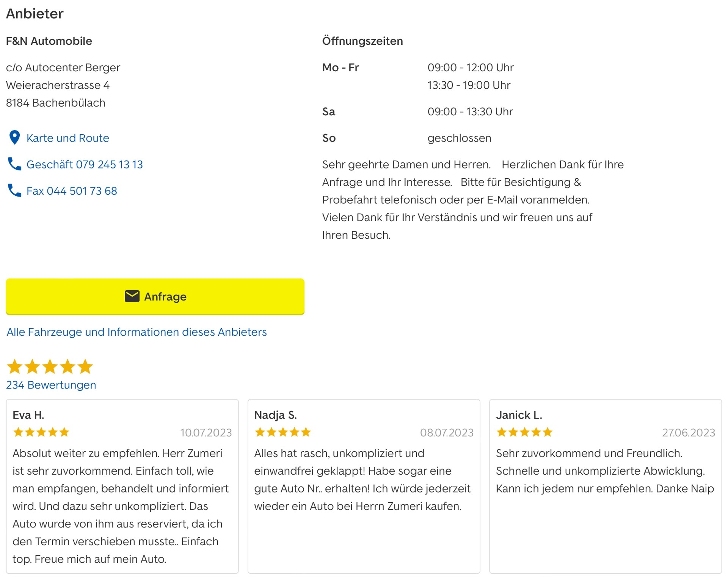Open Karte und Route link
The image size is (728, 579).
pyautogui.click(x=67, y=138)
